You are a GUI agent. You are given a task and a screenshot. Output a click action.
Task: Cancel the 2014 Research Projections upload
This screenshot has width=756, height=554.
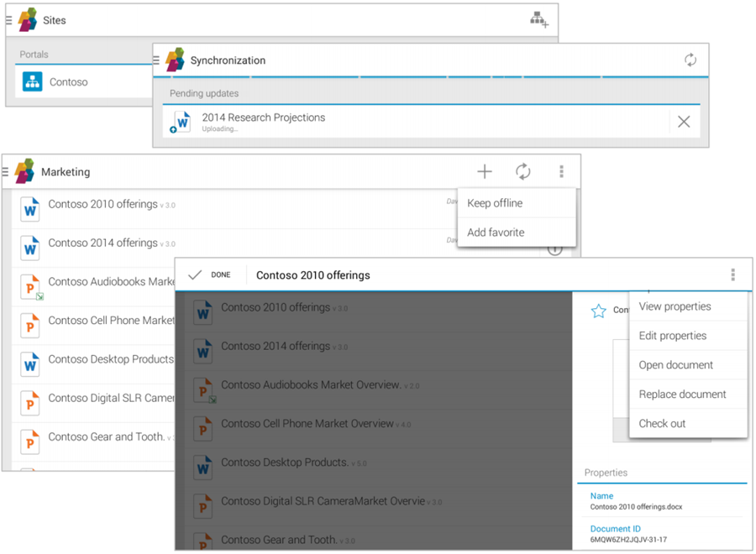click(684, 122)
